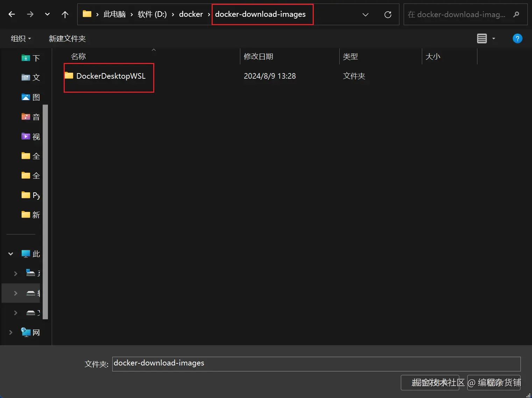532x398 pixels.
Task: Go back with the left arrow button
Action: tap(12, 14)
